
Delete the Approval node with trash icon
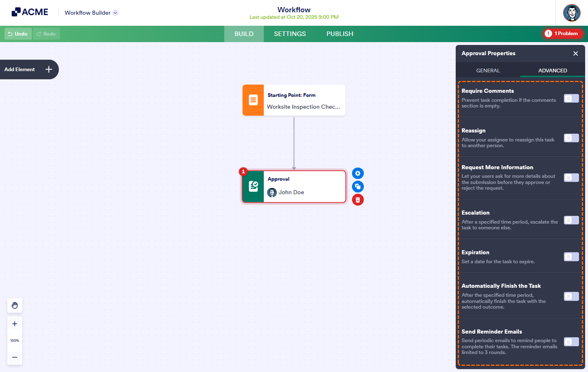point(358,200)
